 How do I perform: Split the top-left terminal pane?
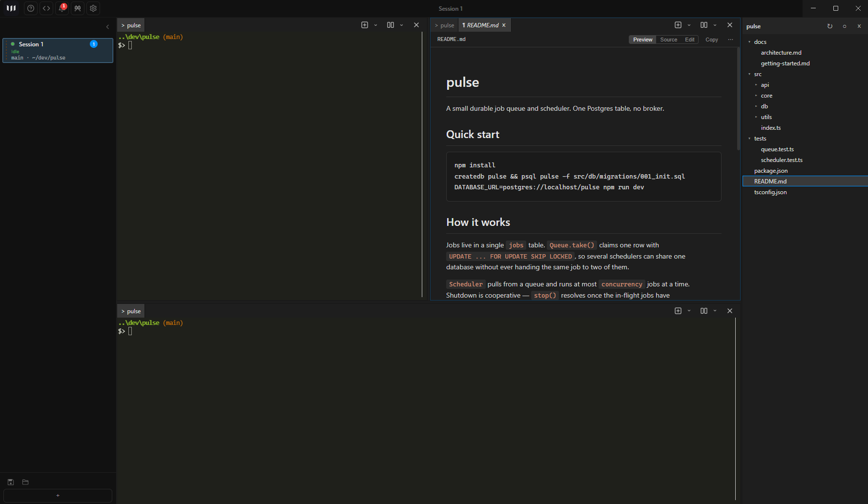click(x=391, y=25)
